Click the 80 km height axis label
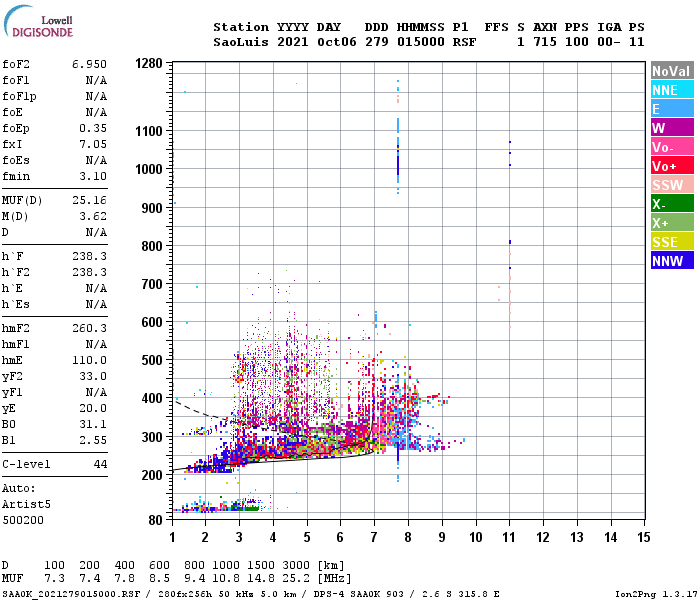This screenshot has height=600, width=700. (155, 520)
